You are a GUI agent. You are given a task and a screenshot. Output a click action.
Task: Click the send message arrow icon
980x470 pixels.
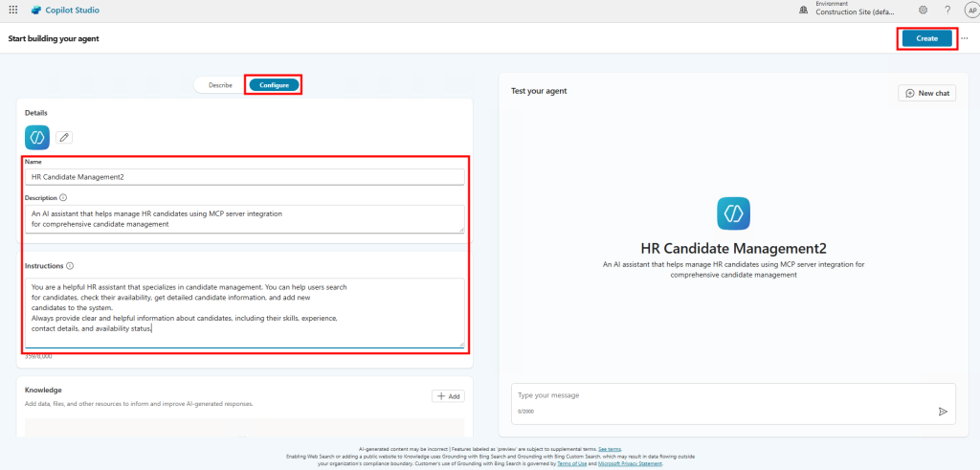[x=942, y=411]
